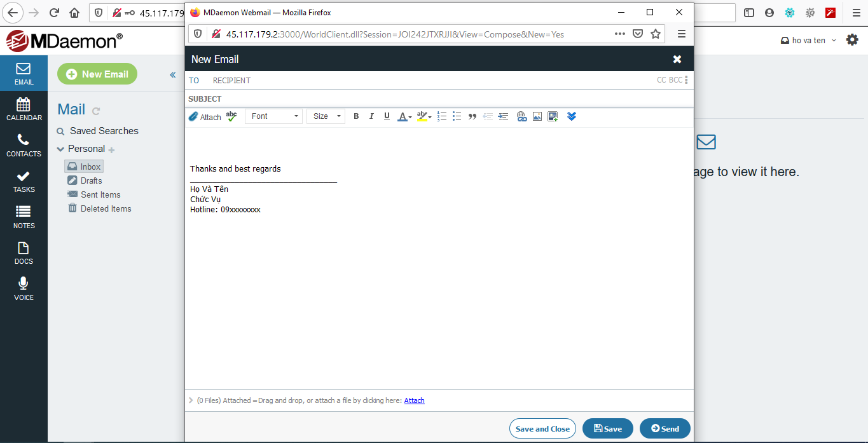Open the CONTACTS section
This screenshot has width=868, height=443.
tap(24, 146)
